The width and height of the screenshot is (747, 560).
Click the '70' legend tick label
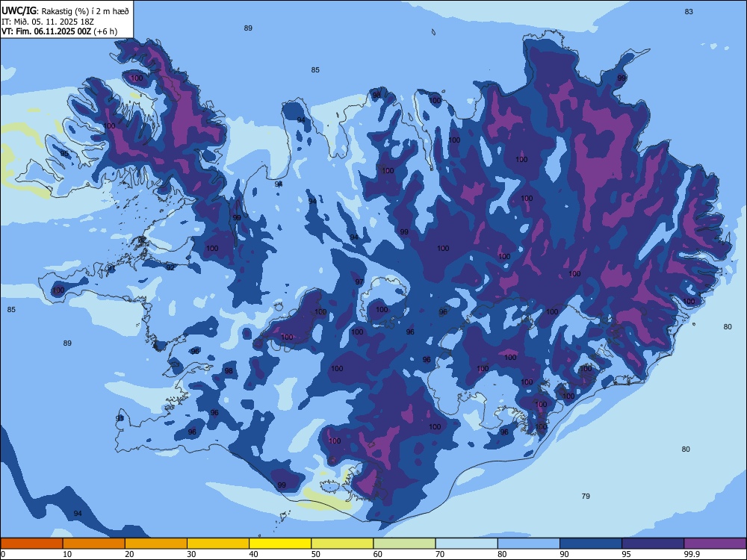tap(440, 554)
